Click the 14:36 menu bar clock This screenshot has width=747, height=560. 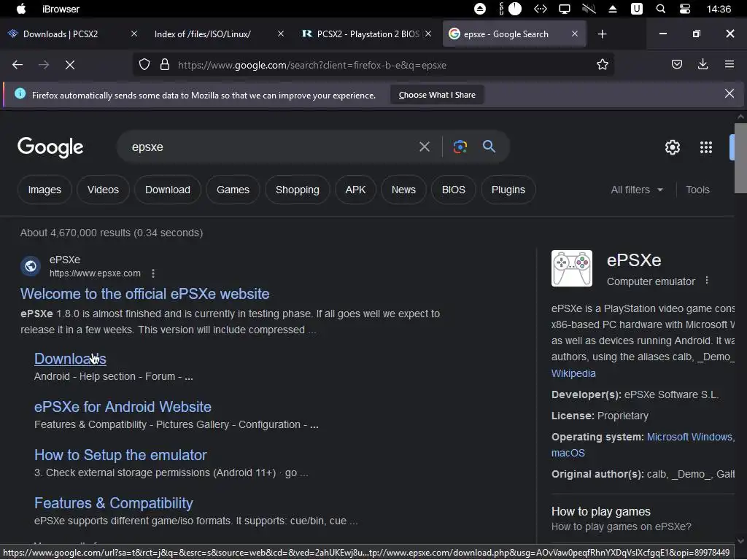(719, 9)
